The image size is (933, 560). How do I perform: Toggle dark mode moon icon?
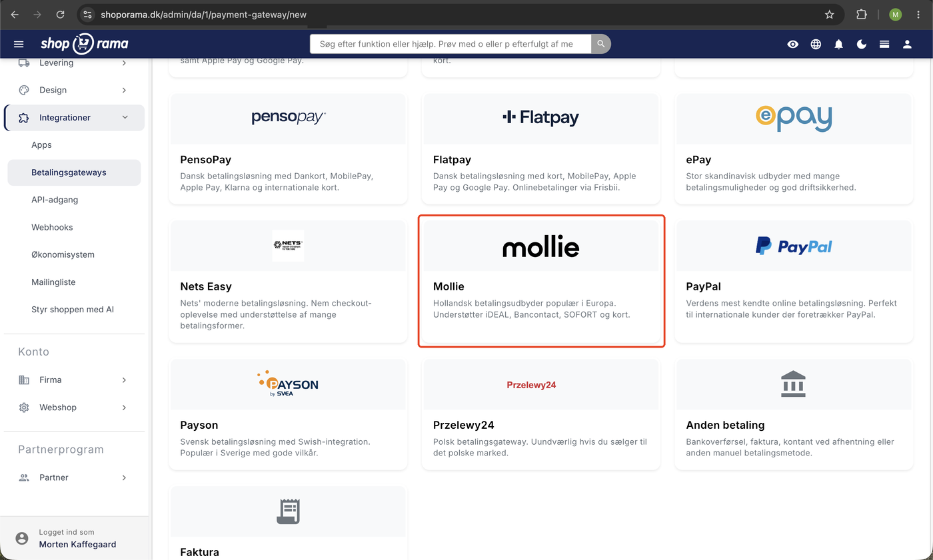click(x=862, y=44)
